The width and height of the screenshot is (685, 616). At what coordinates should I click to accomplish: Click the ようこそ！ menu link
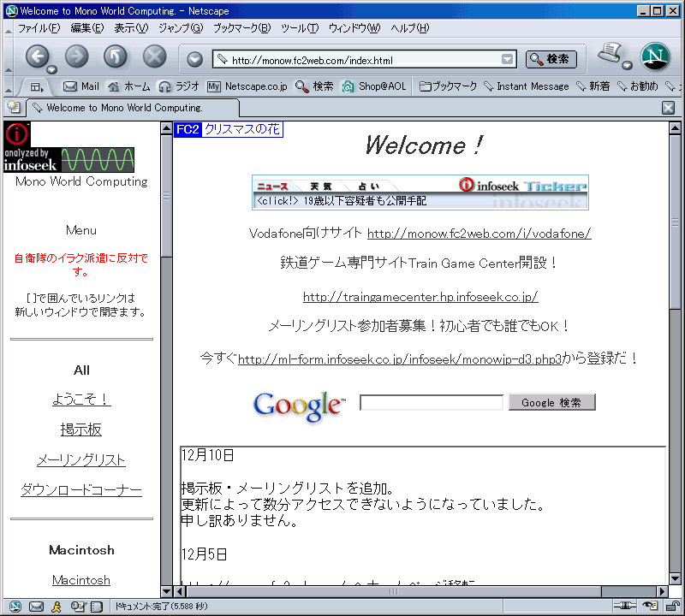click(x=81, y=399)
